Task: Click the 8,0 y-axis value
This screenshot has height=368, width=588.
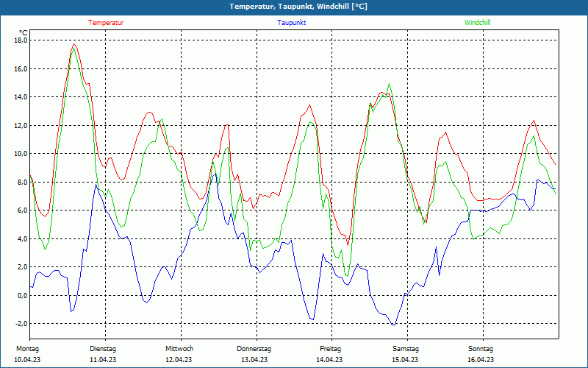Action: tap(22, 182)
